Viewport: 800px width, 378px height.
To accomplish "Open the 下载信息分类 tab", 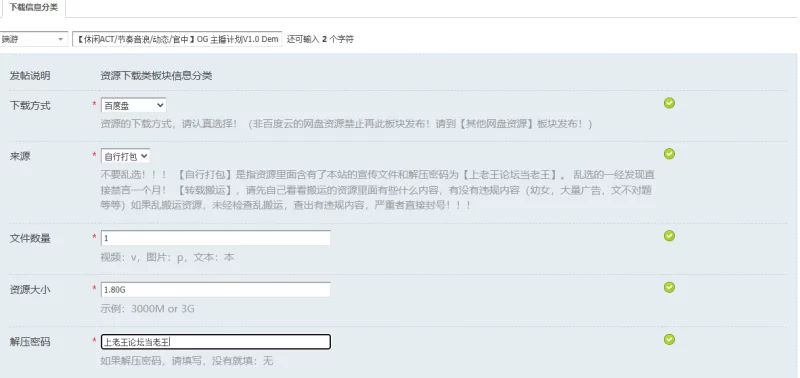I will point(33,8).
